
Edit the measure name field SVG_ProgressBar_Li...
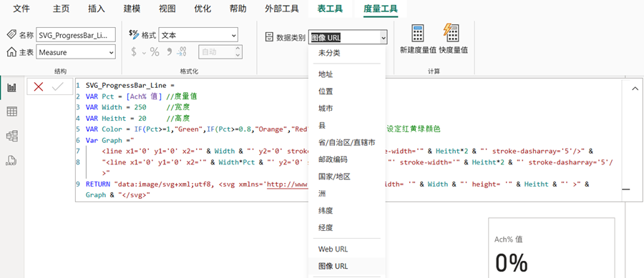coord(76,35)
